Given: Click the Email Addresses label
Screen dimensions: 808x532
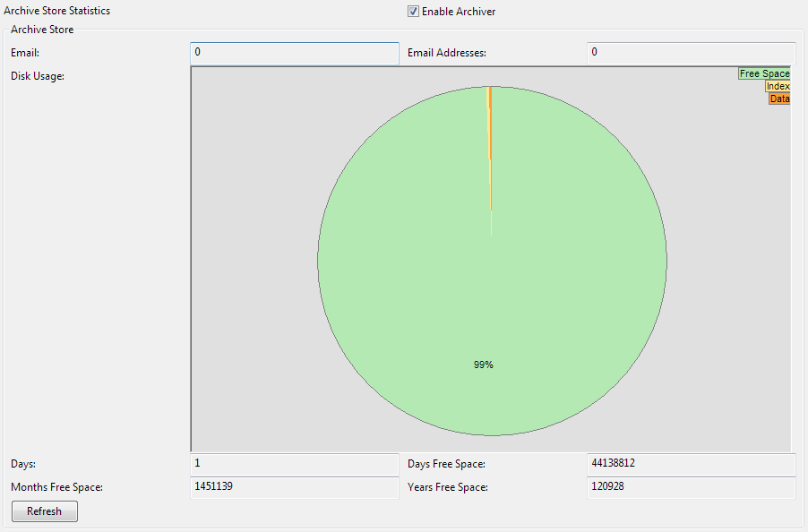Looking at the screenshot, I should 446,53.
